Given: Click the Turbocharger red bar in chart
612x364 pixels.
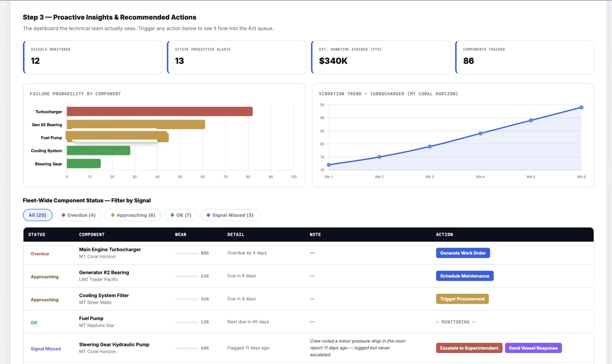Looking at the screenshot, I should (160, 111).
